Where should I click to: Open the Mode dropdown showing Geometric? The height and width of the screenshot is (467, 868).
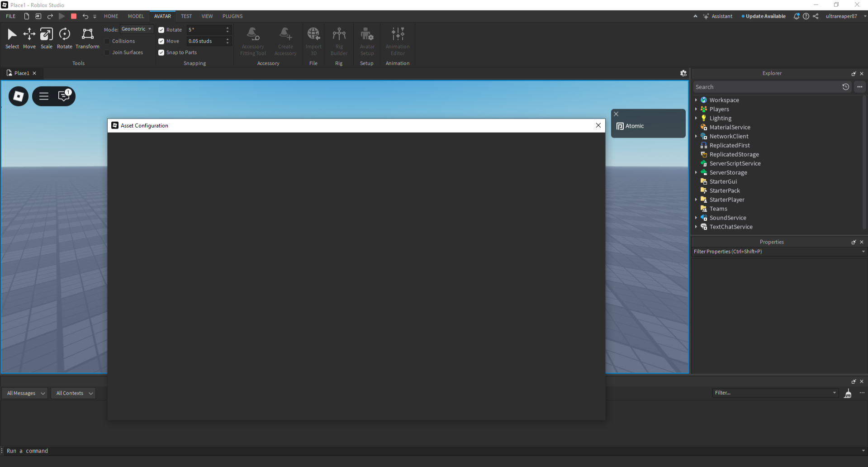[137, 29]
